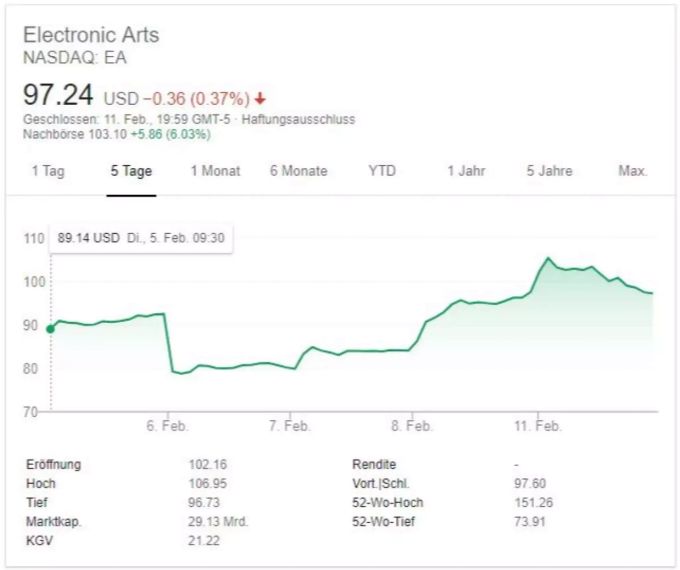The image size is (680, 570).
Task: Click the Nachbörse 103.10 after-hours value
Action: tap(75, 134)
